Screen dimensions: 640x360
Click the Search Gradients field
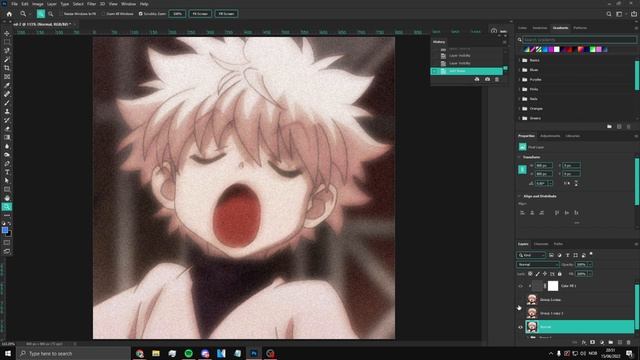579,40
